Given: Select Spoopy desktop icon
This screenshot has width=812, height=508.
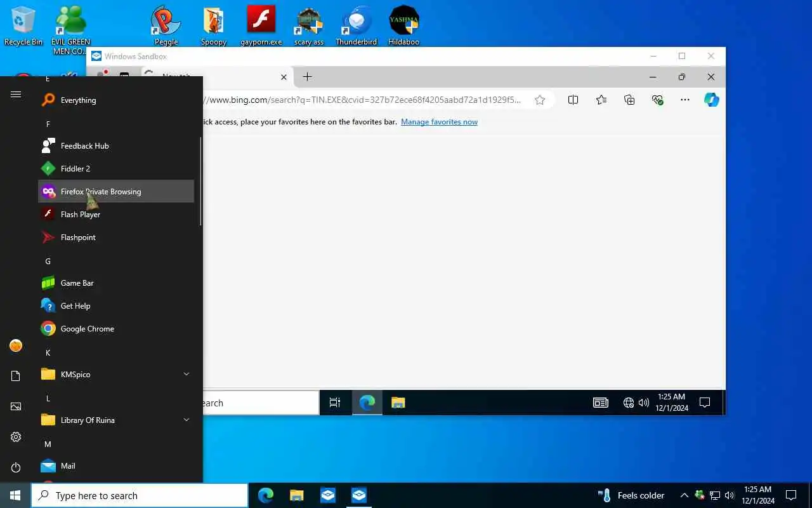Looking at the screenshot, I should [x=214, y=25].
